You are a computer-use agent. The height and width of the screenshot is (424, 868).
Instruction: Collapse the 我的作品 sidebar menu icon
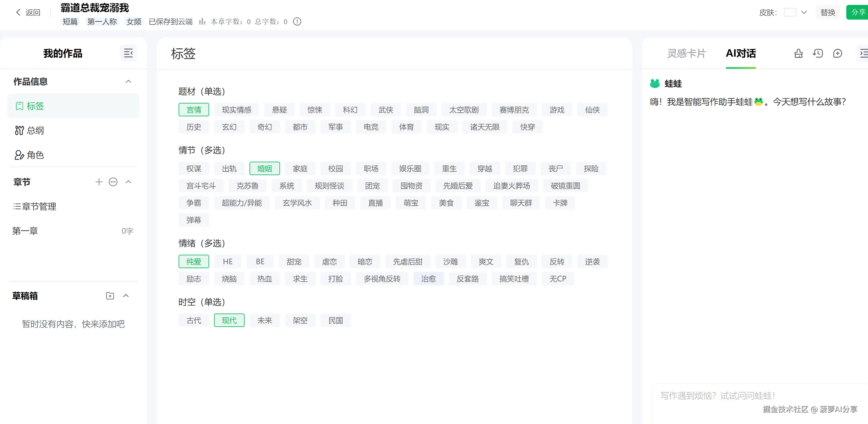[128, 53]
